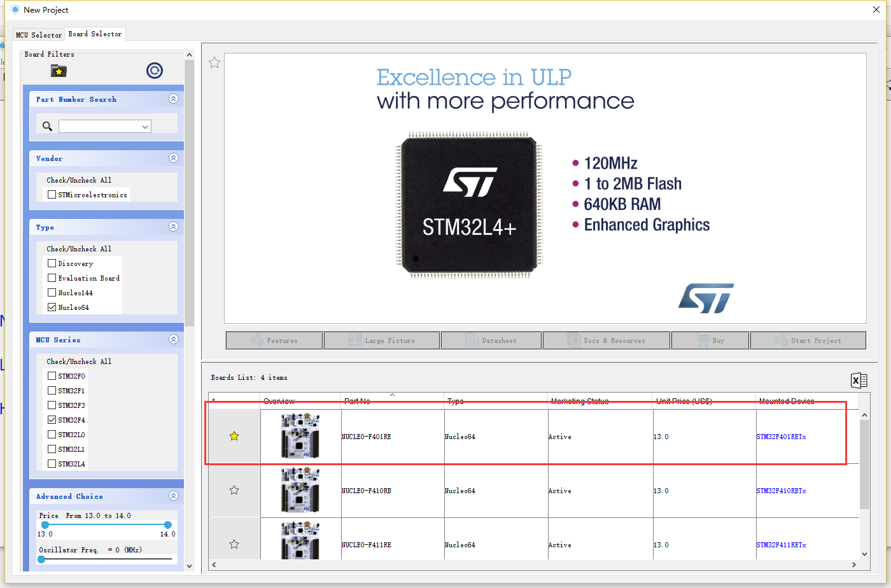Click Check/Uncheck All in MCU Series
The width and height of the screenshot is (891, 588).
coord(79,361)
